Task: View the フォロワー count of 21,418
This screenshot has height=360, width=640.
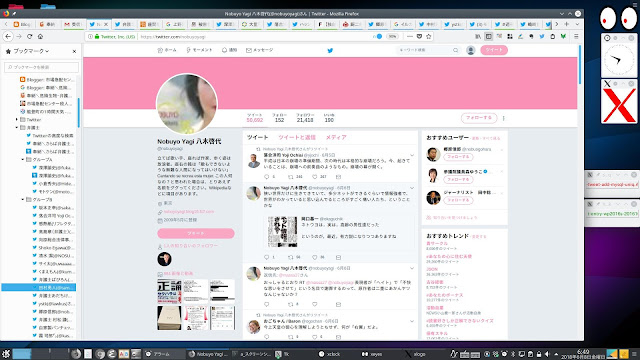Action: 305,118
